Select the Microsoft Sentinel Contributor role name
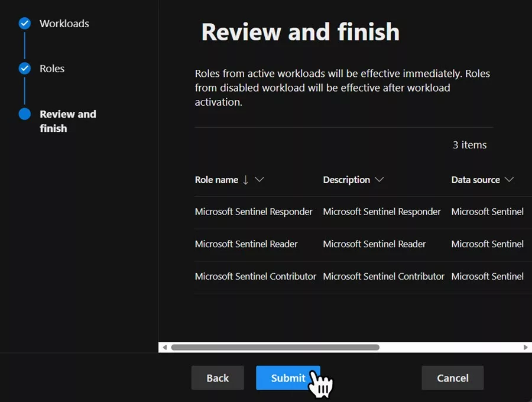 [255, 276]
